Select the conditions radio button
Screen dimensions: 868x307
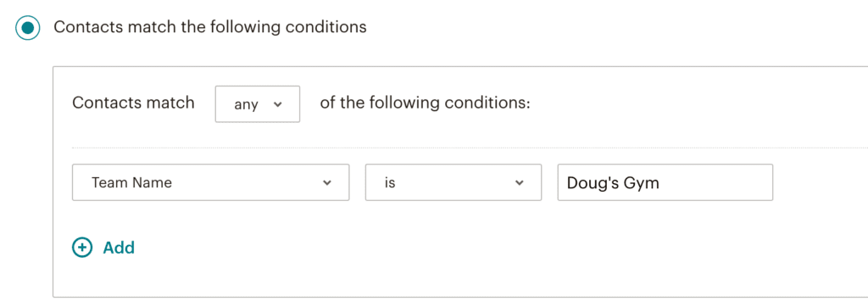click(x=28, y=27)
